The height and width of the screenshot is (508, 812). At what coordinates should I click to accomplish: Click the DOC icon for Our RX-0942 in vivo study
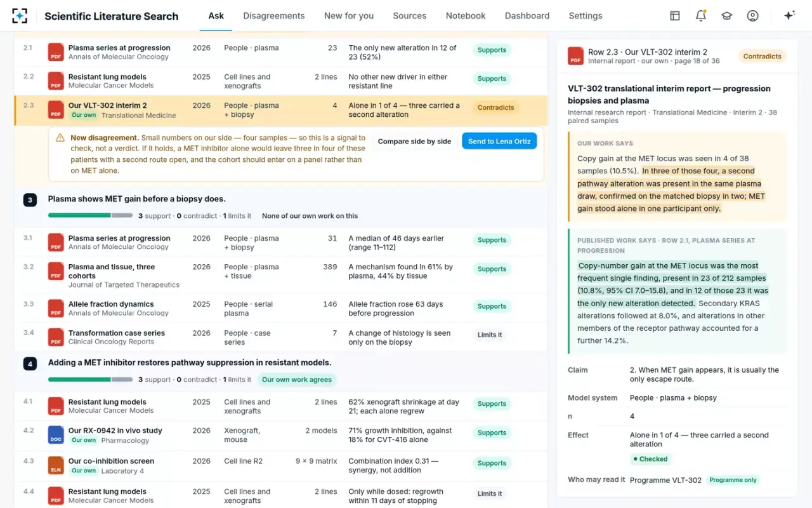(x=56, y=435)
